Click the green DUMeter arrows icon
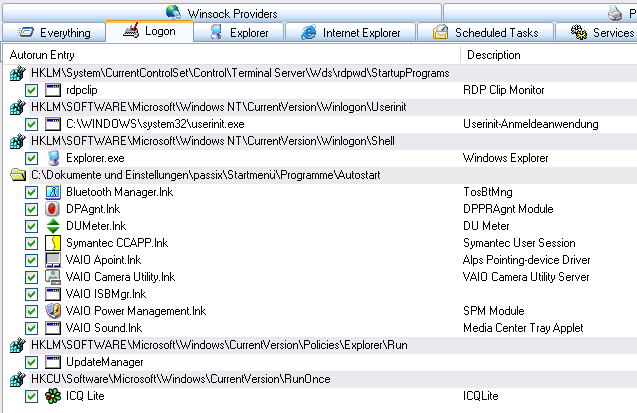This screenshot has width=637, height=413. (x=53, y=226)
